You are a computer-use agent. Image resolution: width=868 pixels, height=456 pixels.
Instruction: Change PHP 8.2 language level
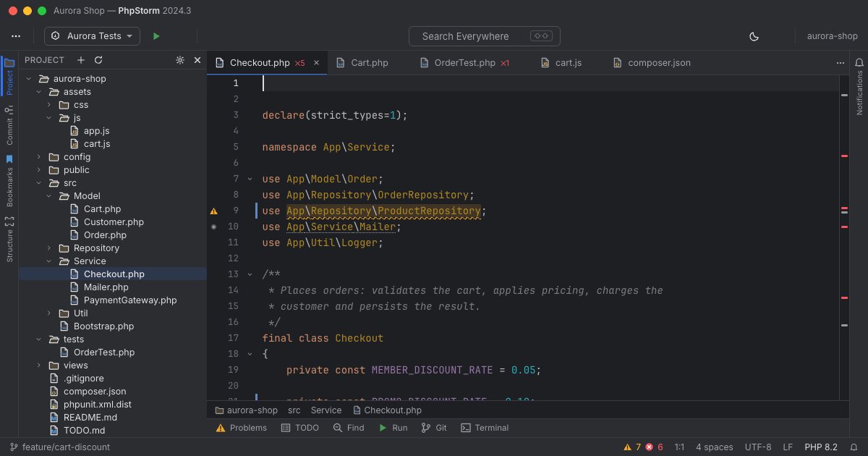point(821,447)
